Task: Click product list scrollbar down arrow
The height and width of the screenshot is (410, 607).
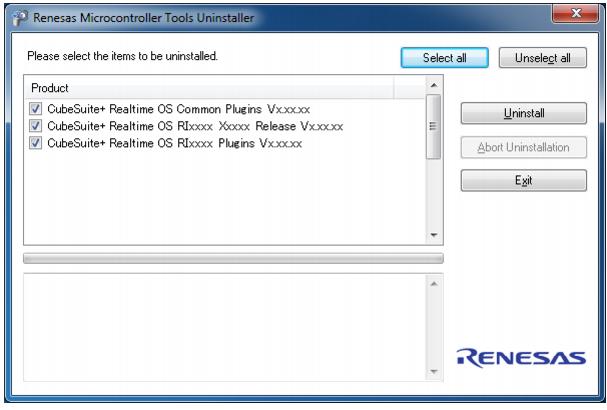Action: click(x=433, y=235)
